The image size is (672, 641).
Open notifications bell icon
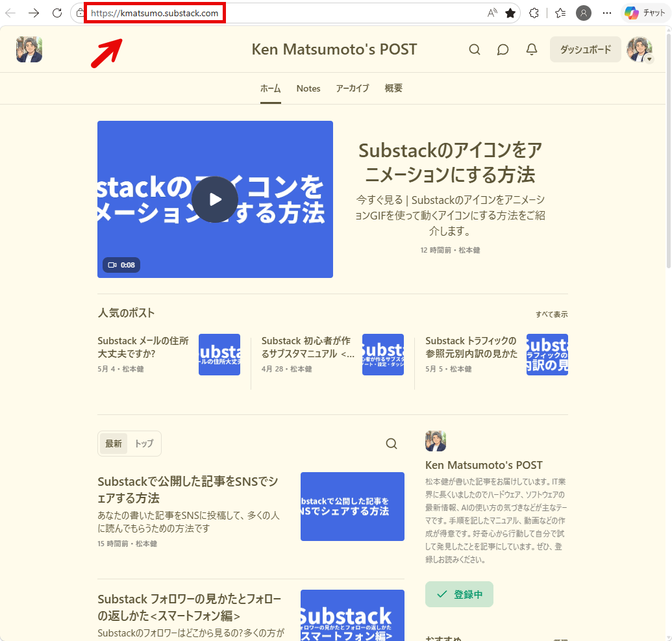coord(531,50)
